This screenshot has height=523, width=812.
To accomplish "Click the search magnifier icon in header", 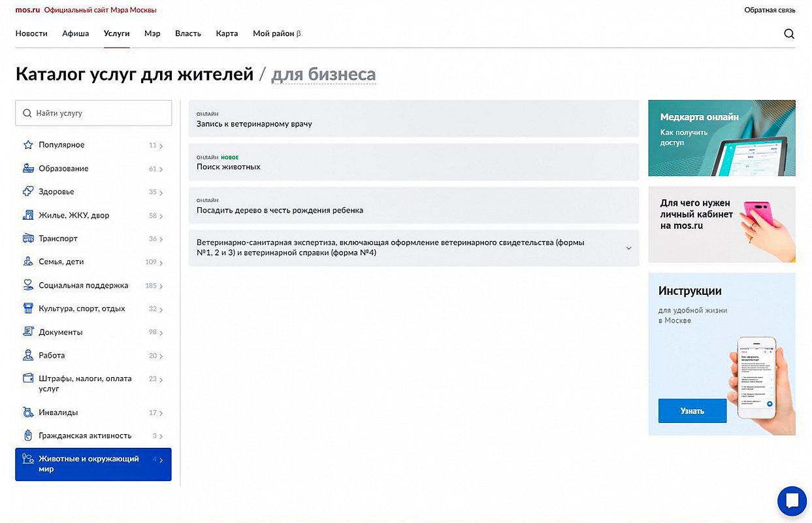I will click(788, 34).
